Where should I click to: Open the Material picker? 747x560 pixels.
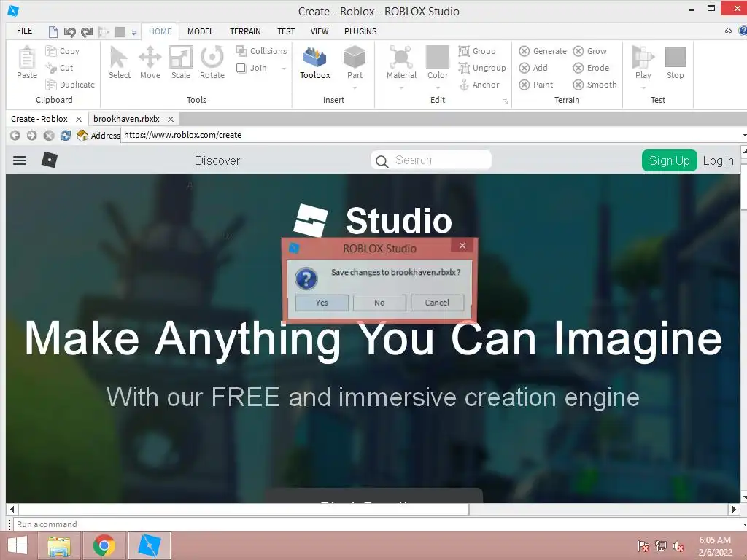pyautogui.click(x=401, y=63)
